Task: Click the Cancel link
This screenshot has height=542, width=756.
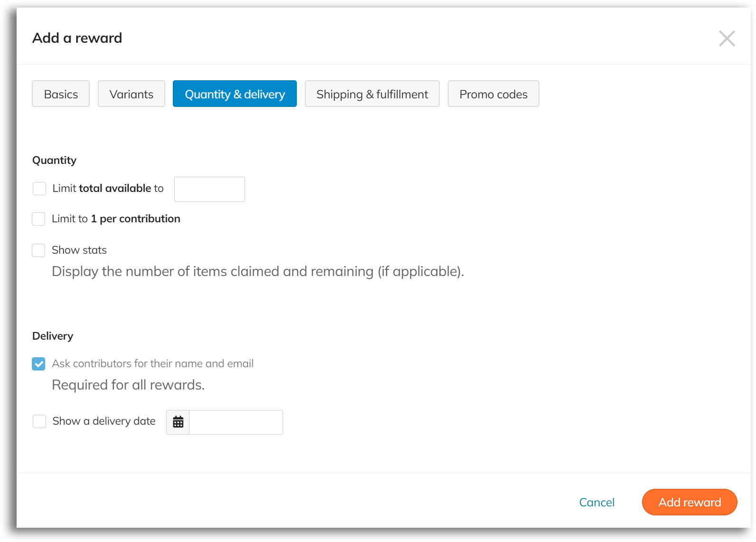Action: [596, 502]
